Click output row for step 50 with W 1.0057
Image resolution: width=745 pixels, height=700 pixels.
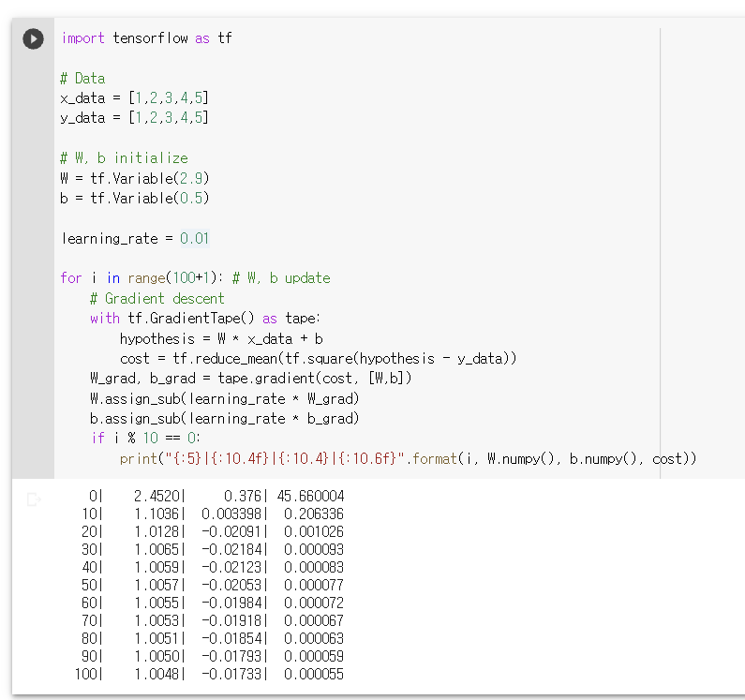click(x=213, y=585)
